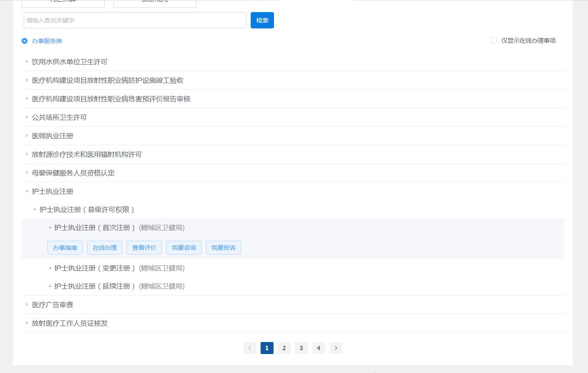Click the 检索 search button
The image size is (588, 373).
(262, 20)
